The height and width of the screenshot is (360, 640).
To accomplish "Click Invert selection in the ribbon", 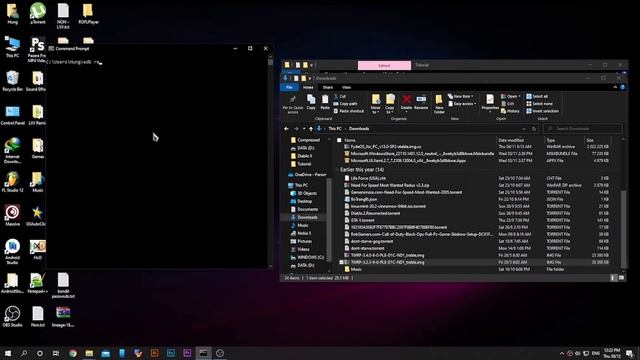I will point(542,111).
